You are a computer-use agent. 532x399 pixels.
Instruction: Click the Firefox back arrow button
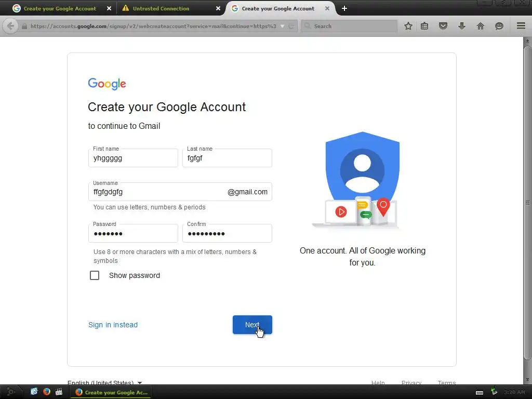tap(10, 26)
